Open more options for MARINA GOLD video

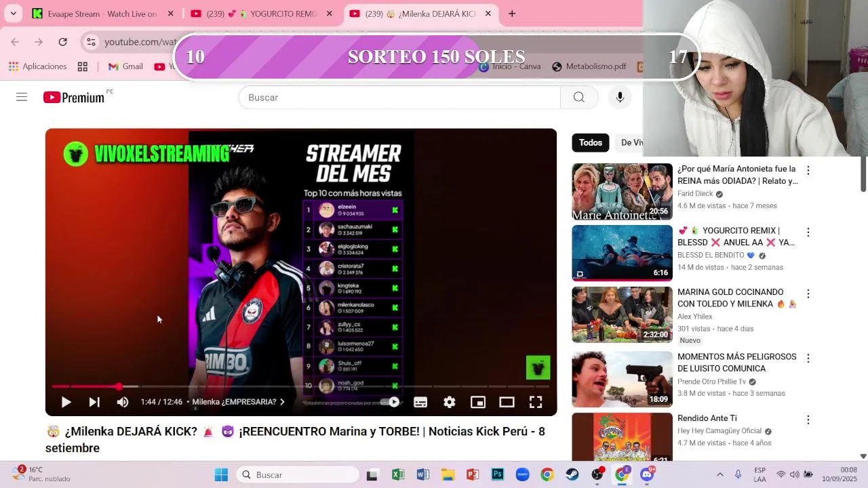click(808, 293)
